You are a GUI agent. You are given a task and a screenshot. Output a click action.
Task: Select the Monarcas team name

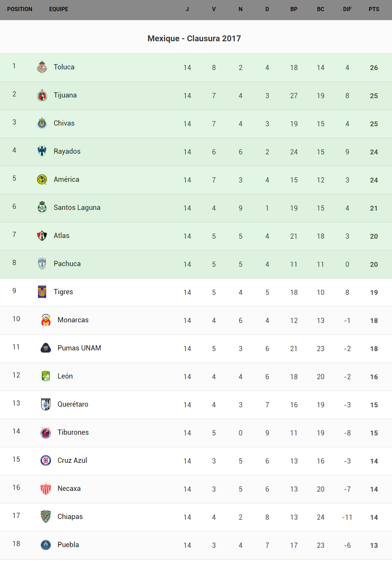pyautogui.click(x=73, y=320)
